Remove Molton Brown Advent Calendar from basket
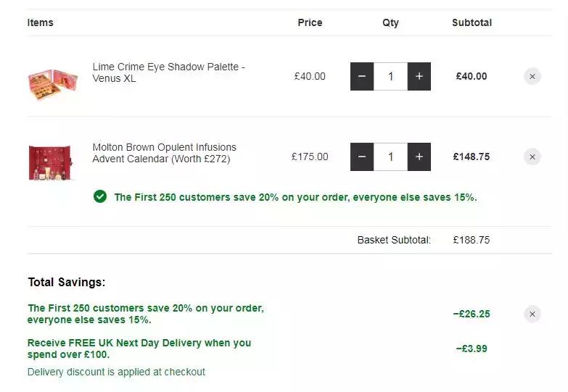 click(532, 157)
